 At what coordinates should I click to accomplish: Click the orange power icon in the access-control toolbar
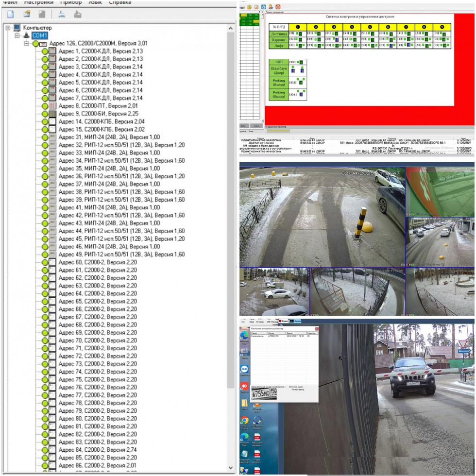point(278,7)
